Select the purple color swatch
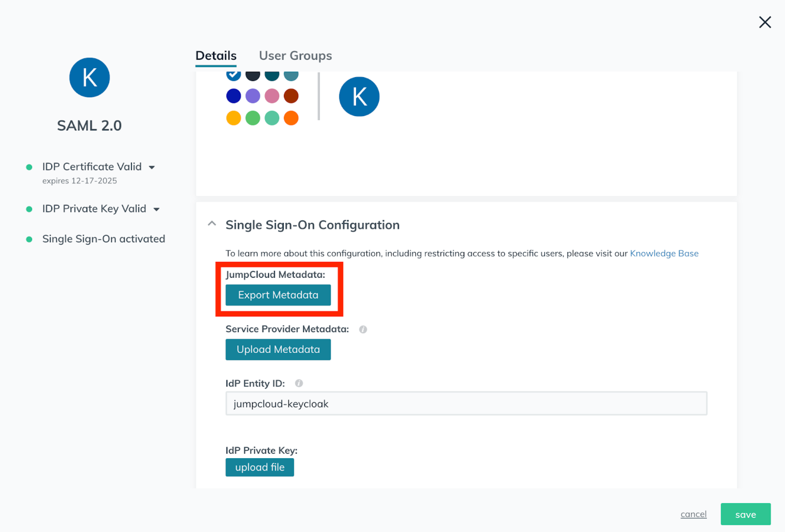This screenshot has height=532, width=785. pos(253,96)
